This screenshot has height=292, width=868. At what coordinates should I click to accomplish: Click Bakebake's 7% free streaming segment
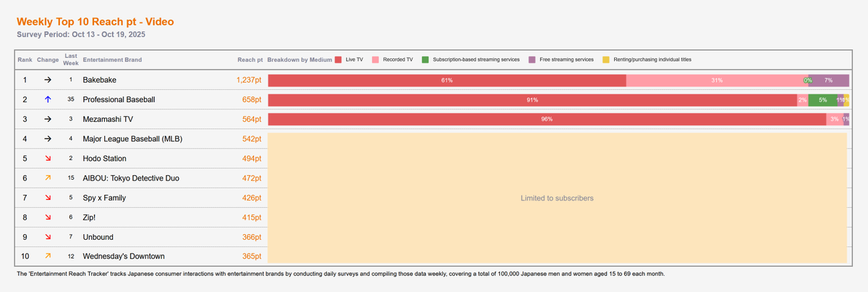(x=830, y=80)
